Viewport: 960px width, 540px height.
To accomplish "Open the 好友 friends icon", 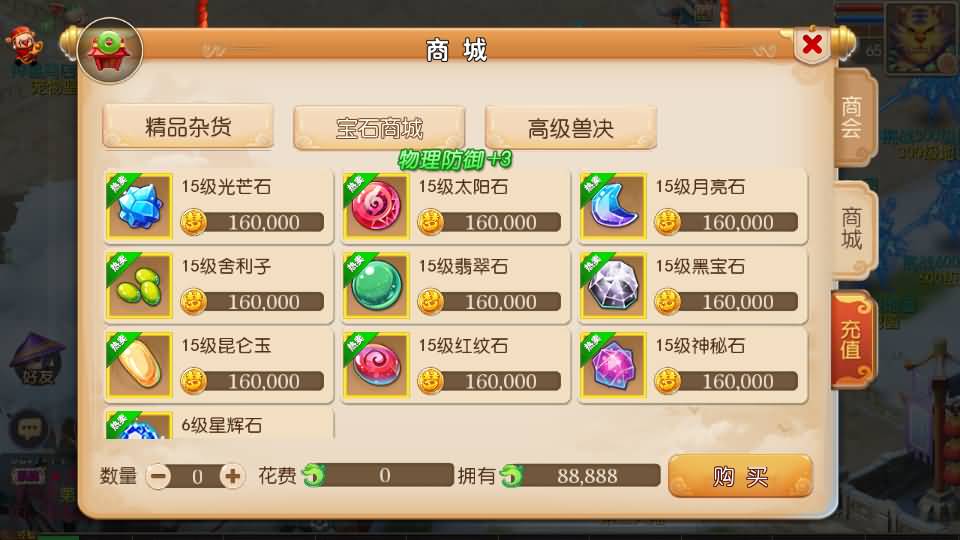I will coord(38,360).
